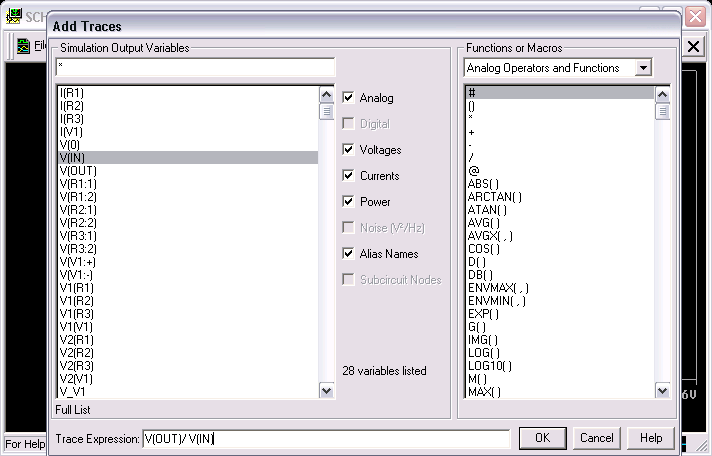Select LOG10( ) function
The height and width of the screenshot is (456, 712).
(560, 366)
